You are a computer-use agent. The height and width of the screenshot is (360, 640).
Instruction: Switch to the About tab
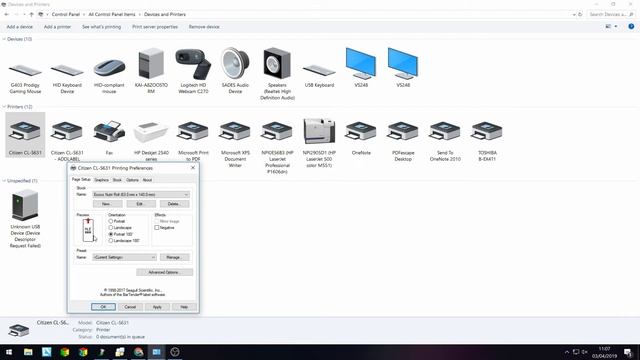(x=147, y=180)
